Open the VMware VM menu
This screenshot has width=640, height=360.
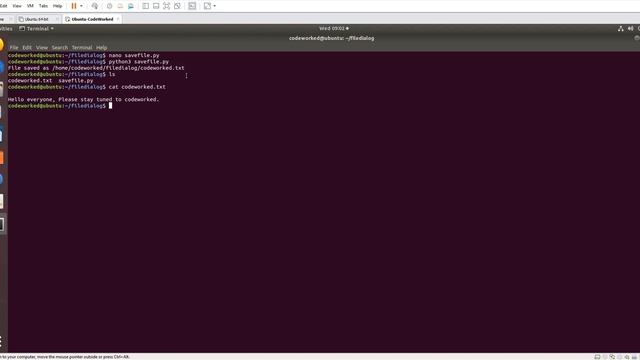[30, 6]
